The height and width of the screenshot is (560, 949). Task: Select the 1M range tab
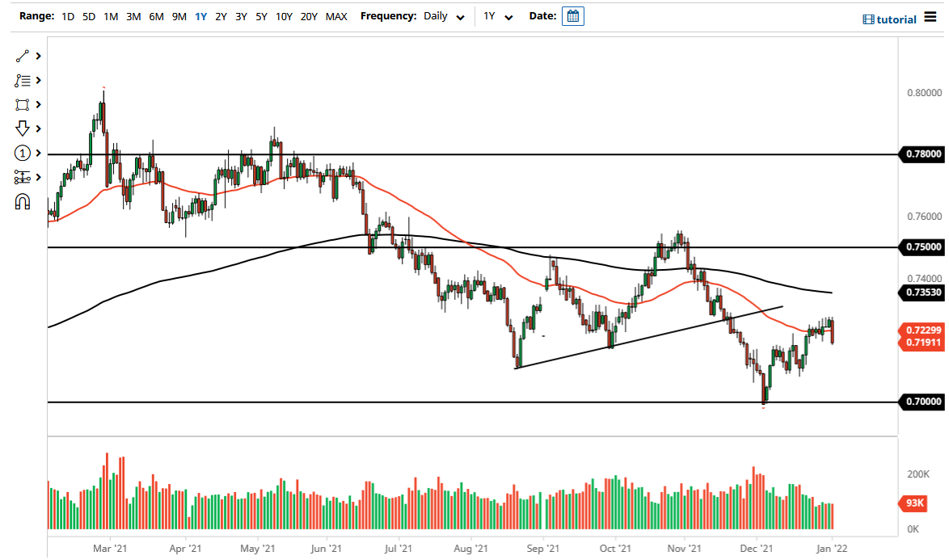[x=111, y=15]
